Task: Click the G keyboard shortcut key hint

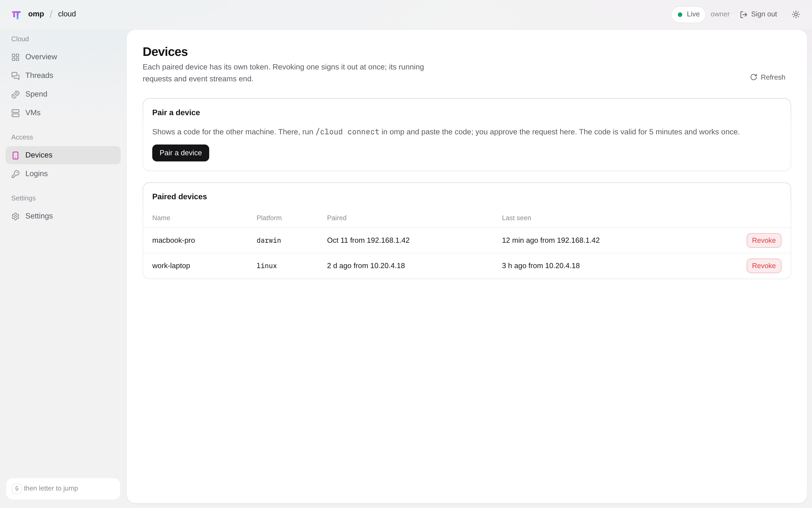Action: coord(17,489)
